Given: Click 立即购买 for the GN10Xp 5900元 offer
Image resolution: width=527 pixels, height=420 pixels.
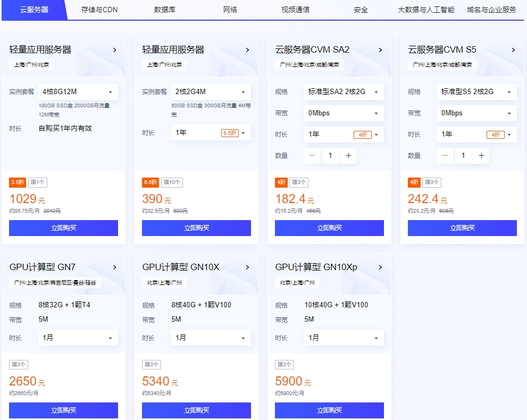Looking at the screenshot, I should pyautogui.click(x=329, y=410).
